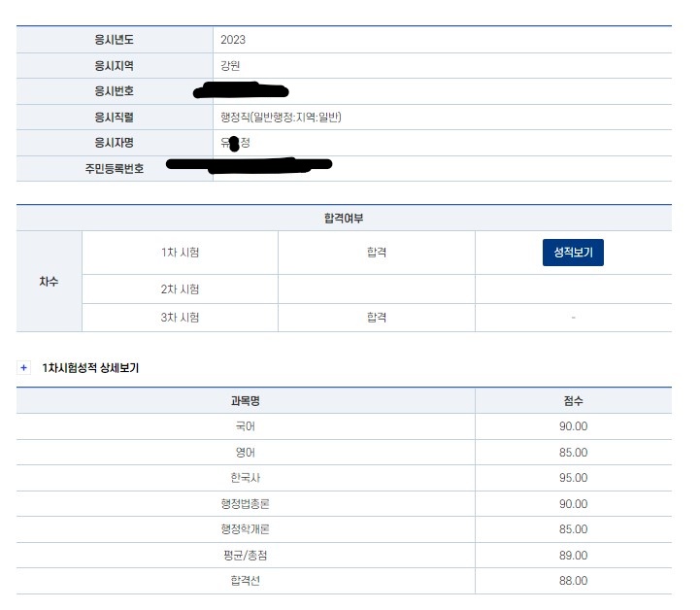Select the 행정법총론 subject cell

click(x=246, y=504)
